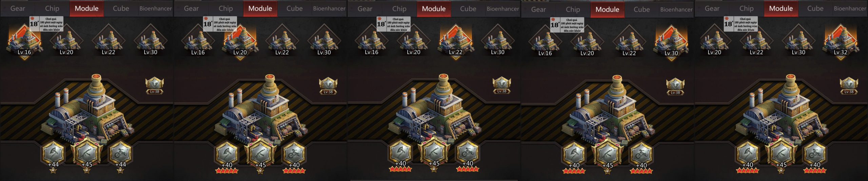Open the Lv.32 module icon
The width and height of the screenshot is (868, 181).
tap(841, 41)
